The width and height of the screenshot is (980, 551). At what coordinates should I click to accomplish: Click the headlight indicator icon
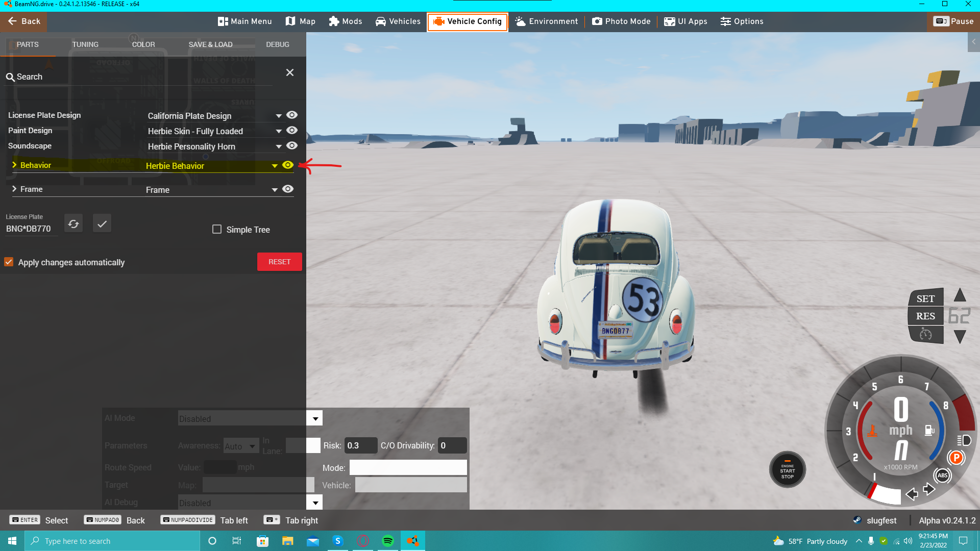coord(964,440)
